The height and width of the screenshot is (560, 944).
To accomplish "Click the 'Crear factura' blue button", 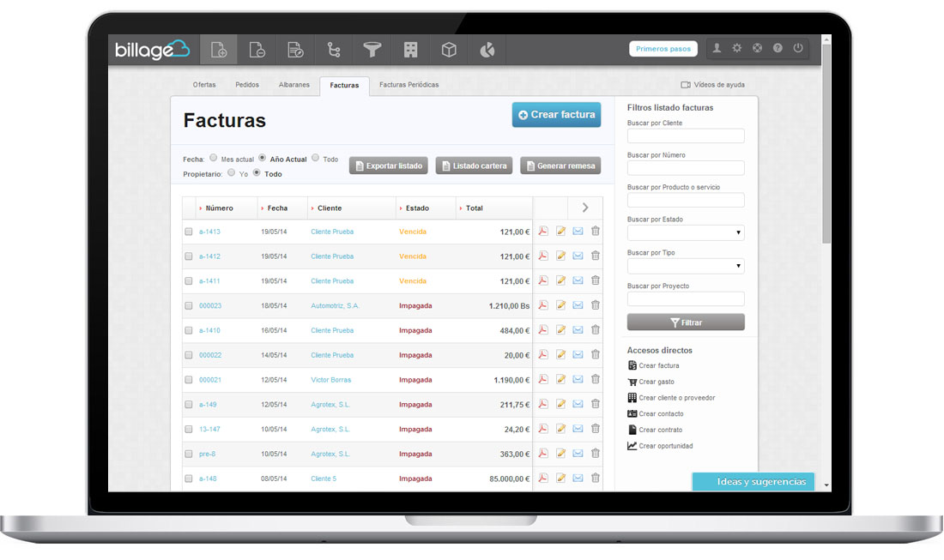I will tap(556, 115).
